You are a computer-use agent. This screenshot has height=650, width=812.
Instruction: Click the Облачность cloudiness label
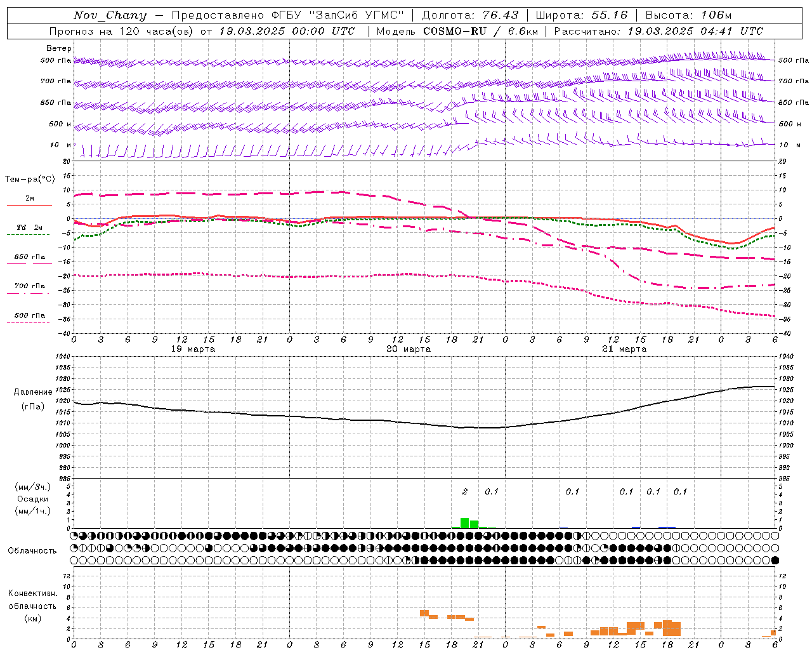coord(32,550)
